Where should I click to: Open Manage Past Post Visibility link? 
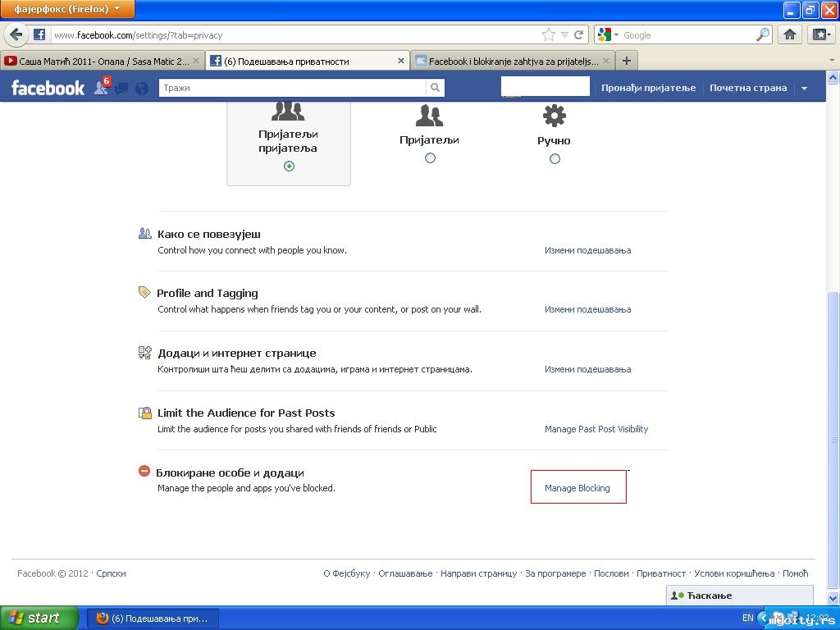(x=596, y=429)
